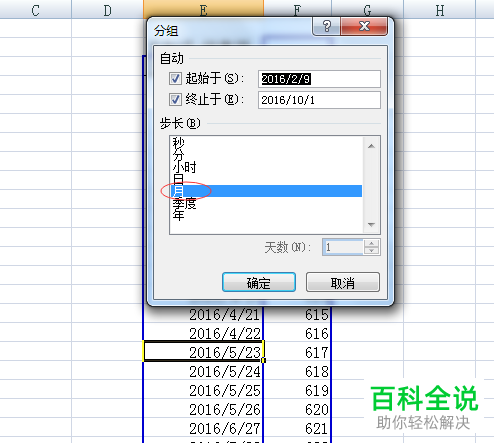Click cell with value 621

tap(297, 428)
